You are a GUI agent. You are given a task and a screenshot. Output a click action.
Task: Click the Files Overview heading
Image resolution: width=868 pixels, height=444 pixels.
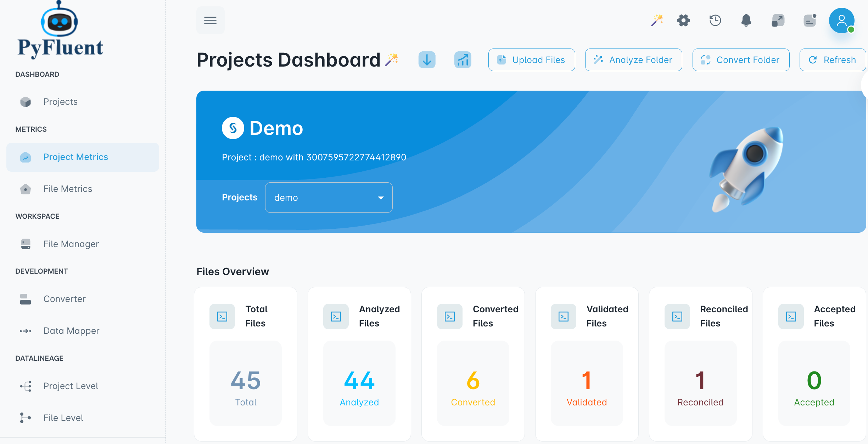pyautogui.click(x=233, y=272)
